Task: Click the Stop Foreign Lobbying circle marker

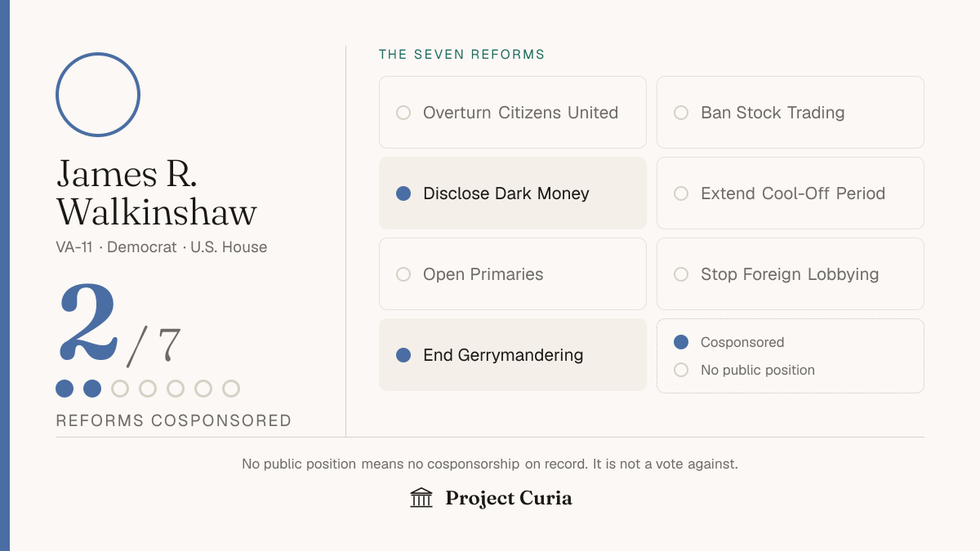Action: pyautogui.click(x=681, y=274)
